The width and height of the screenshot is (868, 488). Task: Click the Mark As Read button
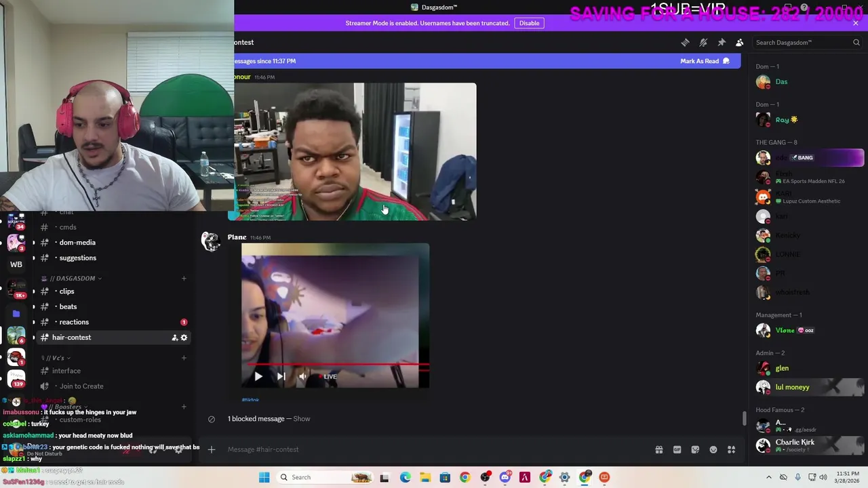[x=705, y=61]
